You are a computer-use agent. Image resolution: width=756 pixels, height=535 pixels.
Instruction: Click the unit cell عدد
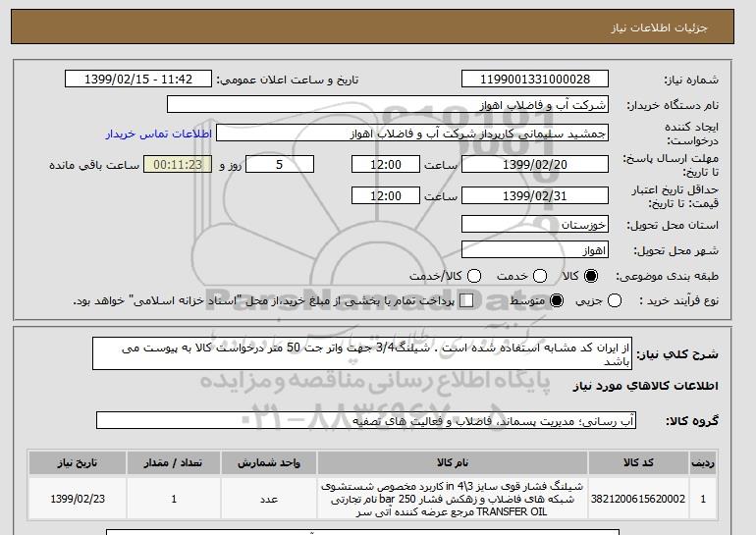coord(269,499)
